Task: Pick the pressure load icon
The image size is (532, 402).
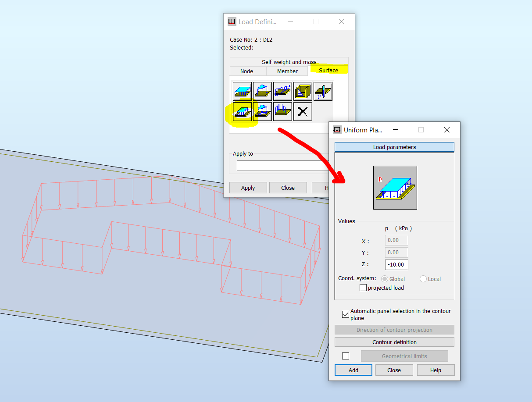Action: point(302,91)
